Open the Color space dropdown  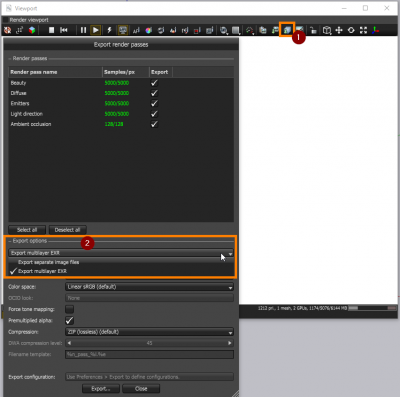[149, 287]
